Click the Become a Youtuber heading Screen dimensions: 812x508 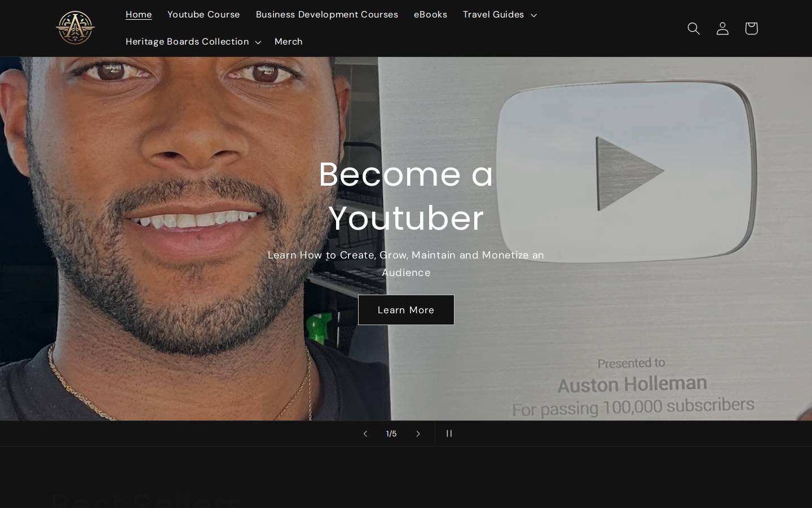406,196
